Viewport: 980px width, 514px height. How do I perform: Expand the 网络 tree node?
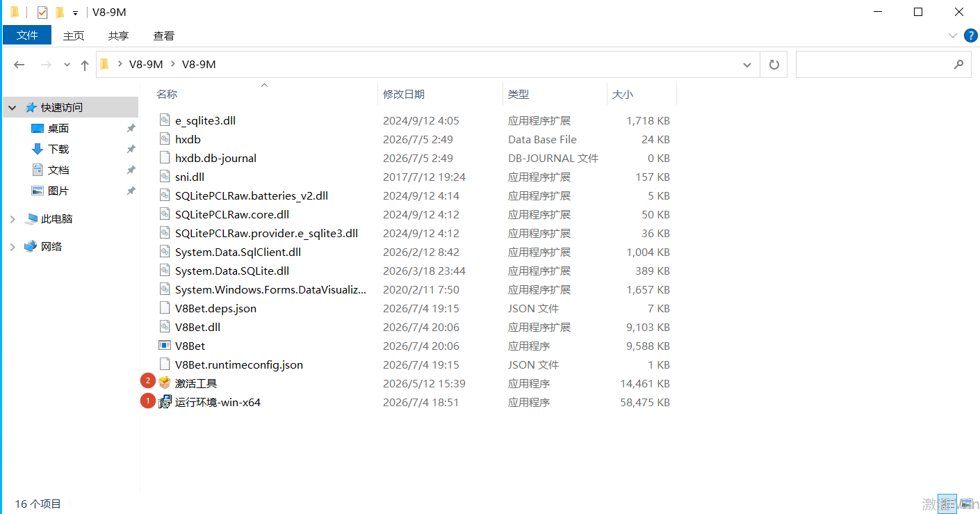[x=13, y=247]
